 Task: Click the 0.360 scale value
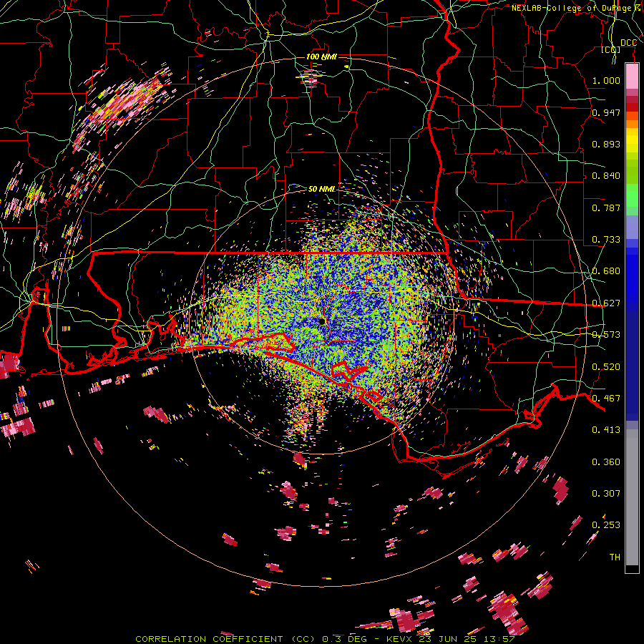point(606,462)
